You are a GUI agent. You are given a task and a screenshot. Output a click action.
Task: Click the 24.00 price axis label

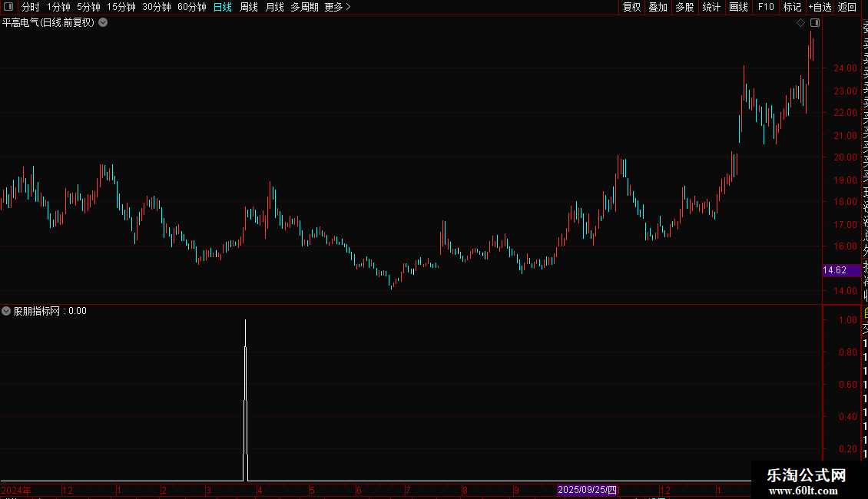(845, 68)
